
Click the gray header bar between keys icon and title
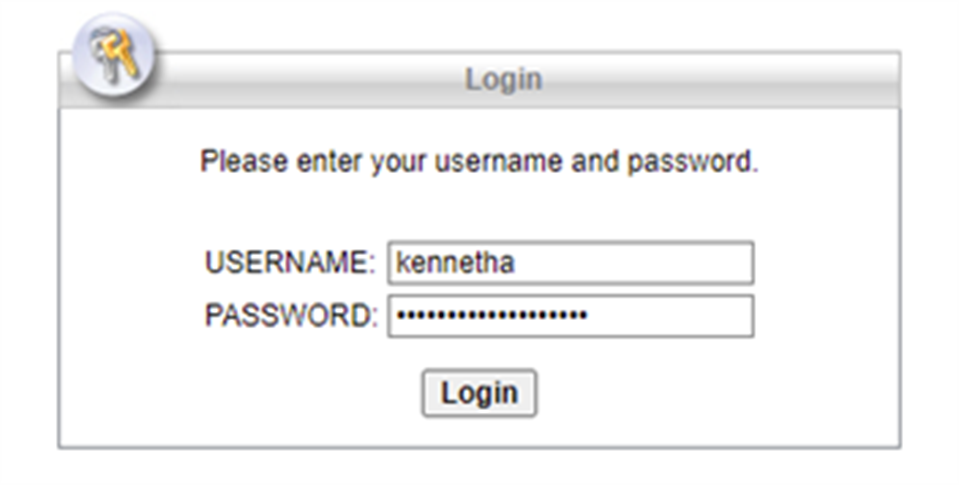click(x=300, y=79)
